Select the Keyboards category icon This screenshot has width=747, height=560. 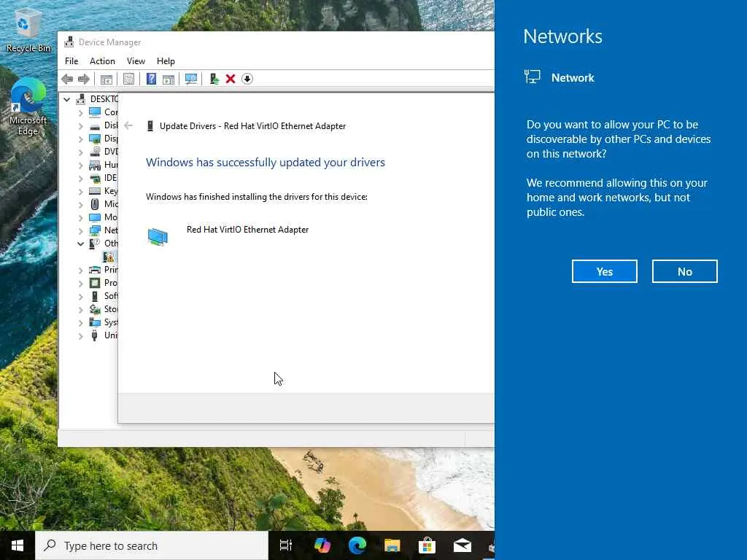[x=95, y=192]
